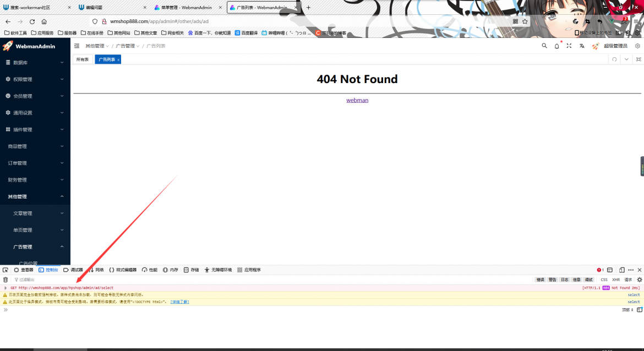The image size is (644, 351).
Task: Click the webman link under 404
Action: tap(357, 100)
